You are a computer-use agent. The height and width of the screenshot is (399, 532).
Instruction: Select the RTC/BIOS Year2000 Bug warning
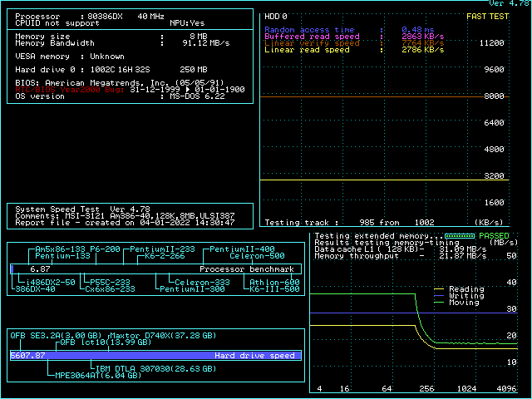pyautogui.click(x=70, y=90)
